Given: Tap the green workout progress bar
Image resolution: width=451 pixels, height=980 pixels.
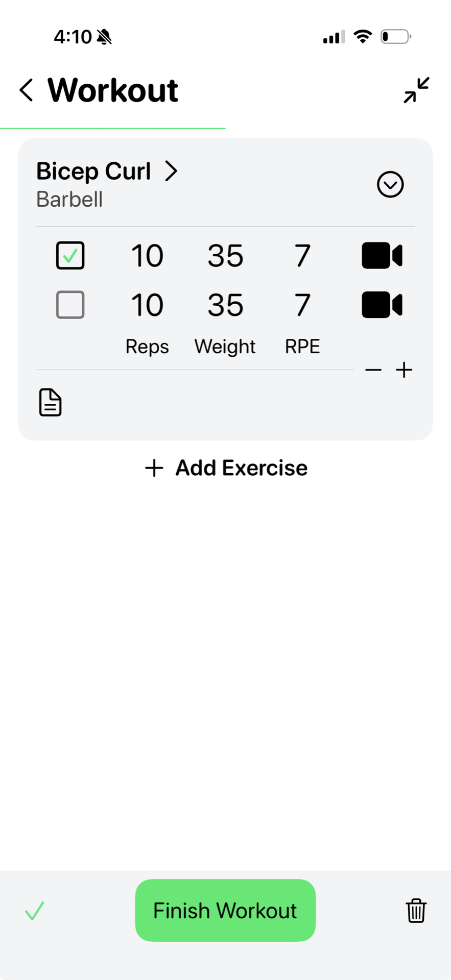Looking at the screenshot, I should point(112,128).
